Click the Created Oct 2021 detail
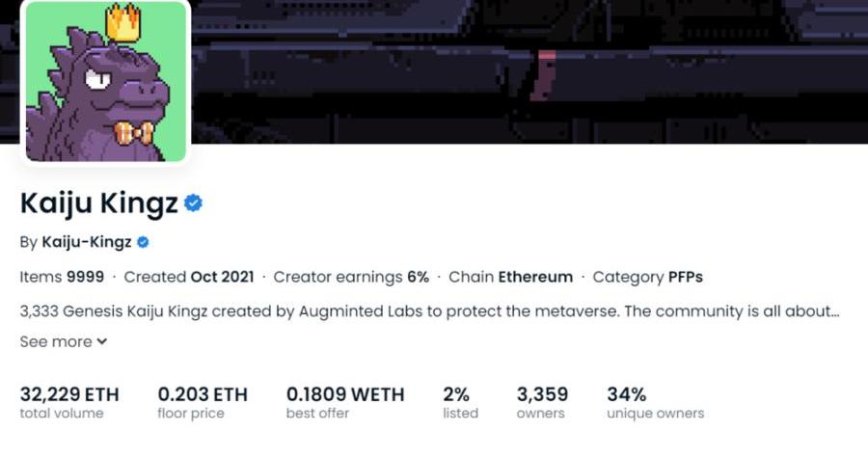This screenshot has width=868, height=459. [x=189, y=277]
